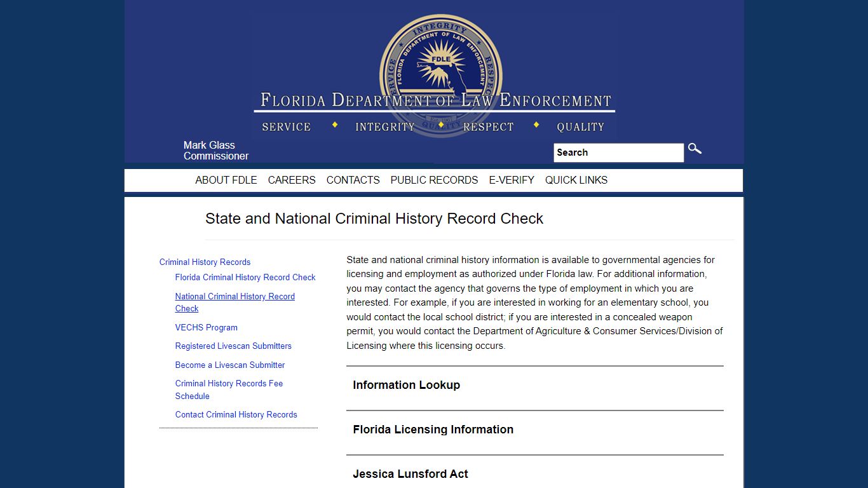Viewport: 868px width, 488px height.
Task: Click the State and National Criminal History Record Check heading
Action: pyautogui.click(x=374, y=219)
